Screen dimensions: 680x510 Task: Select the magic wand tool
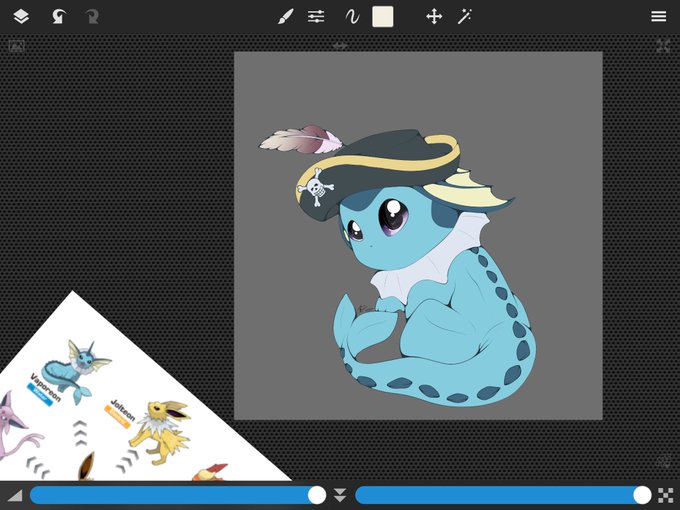[464, 17]
